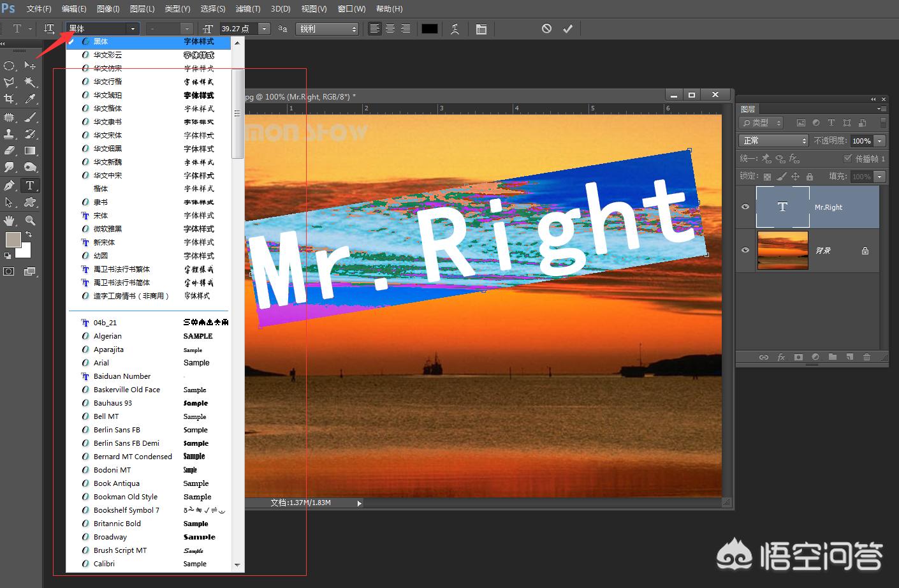Click the black text color swatch
The image size is (899, 588).
(430, 29)
